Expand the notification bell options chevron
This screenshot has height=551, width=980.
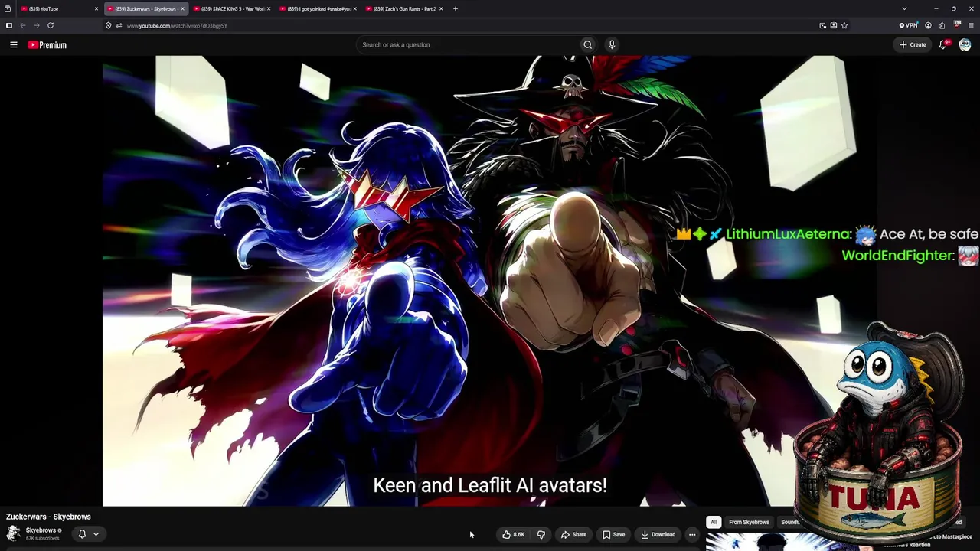point(96,534)
